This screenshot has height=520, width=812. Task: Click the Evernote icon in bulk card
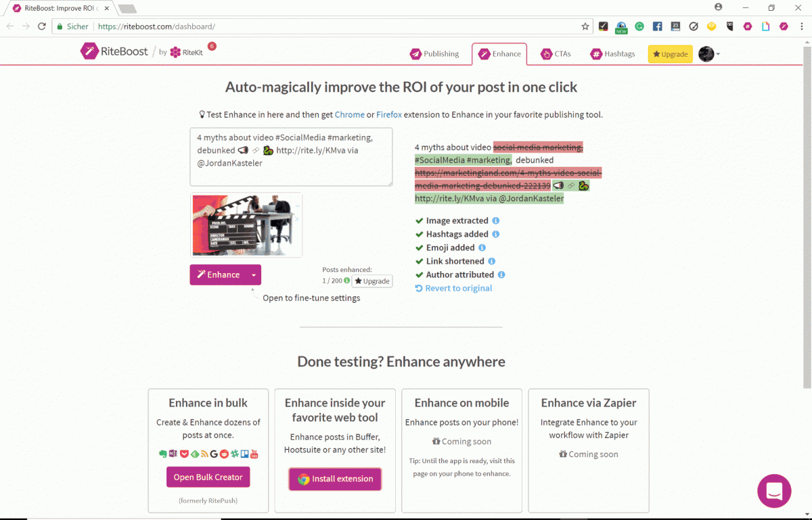point(163,454)
